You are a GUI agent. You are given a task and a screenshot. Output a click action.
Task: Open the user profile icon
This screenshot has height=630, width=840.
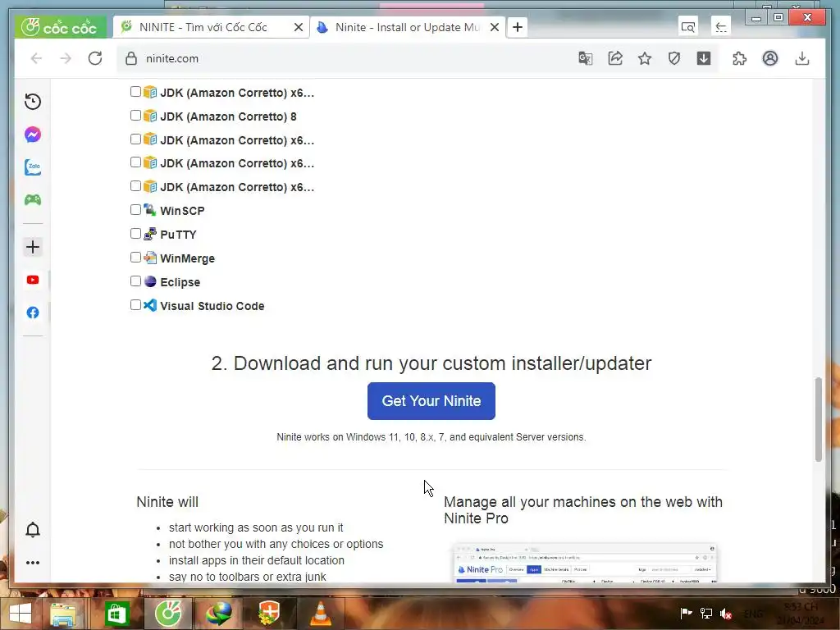(770, 58)
